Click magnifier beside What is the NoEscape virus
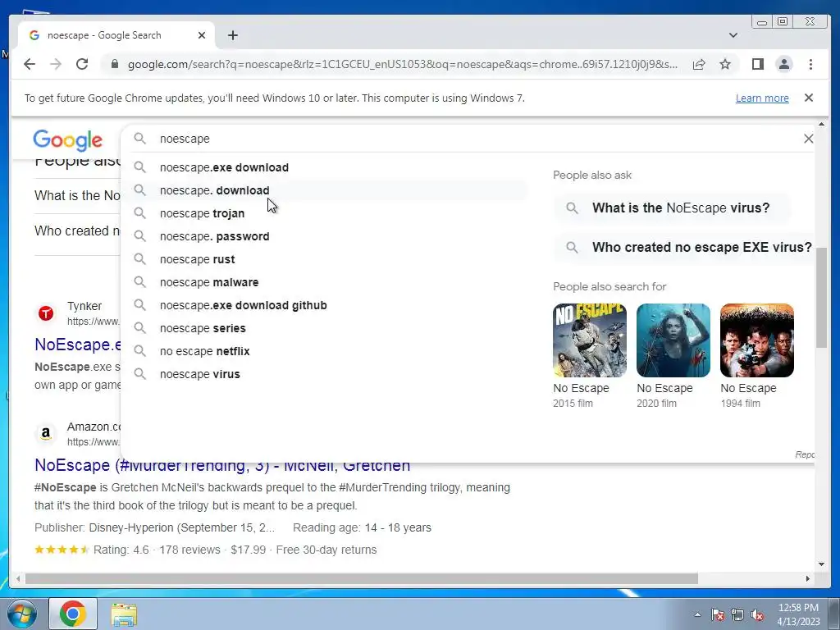The width and height of the screenshot is (840, 630). point(572,208)
